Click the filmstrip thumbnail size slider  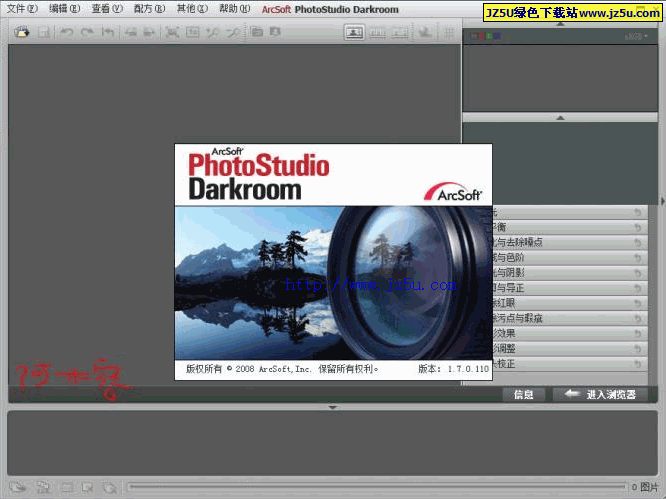coord(377,487)
